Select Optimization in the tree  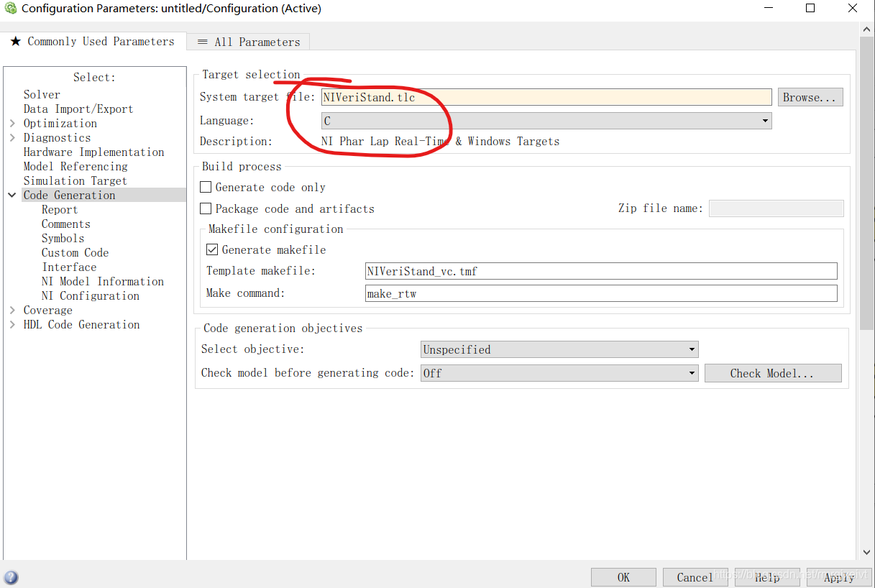60,123
